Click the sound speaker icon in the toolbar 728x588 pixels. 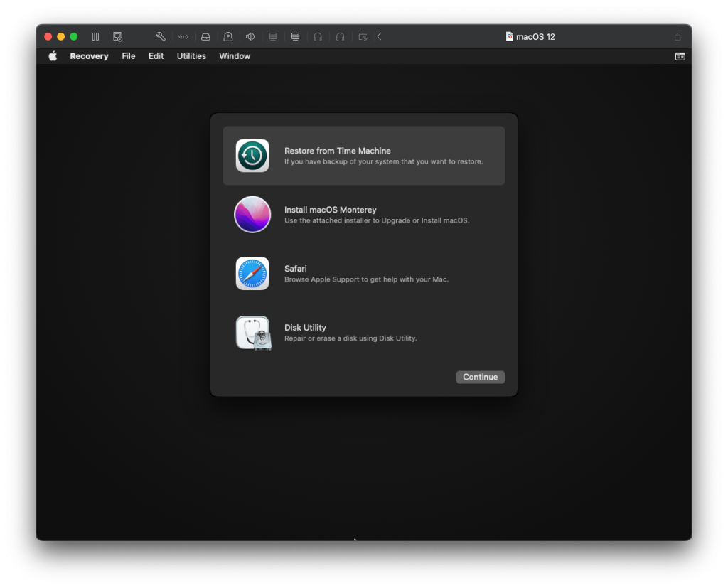pyautogui.click(x=250, y=37)
